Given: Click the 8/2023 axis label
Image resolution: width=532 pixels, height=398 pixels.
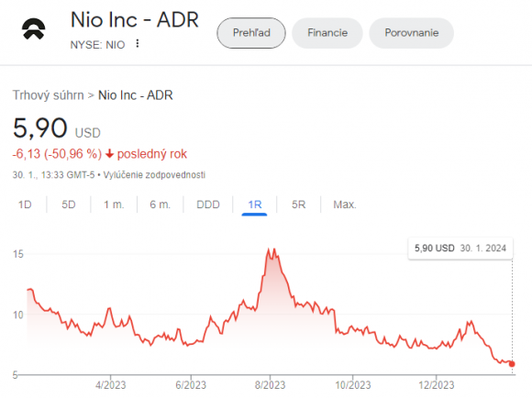Looking at the screenshot, I should (270, 385).
